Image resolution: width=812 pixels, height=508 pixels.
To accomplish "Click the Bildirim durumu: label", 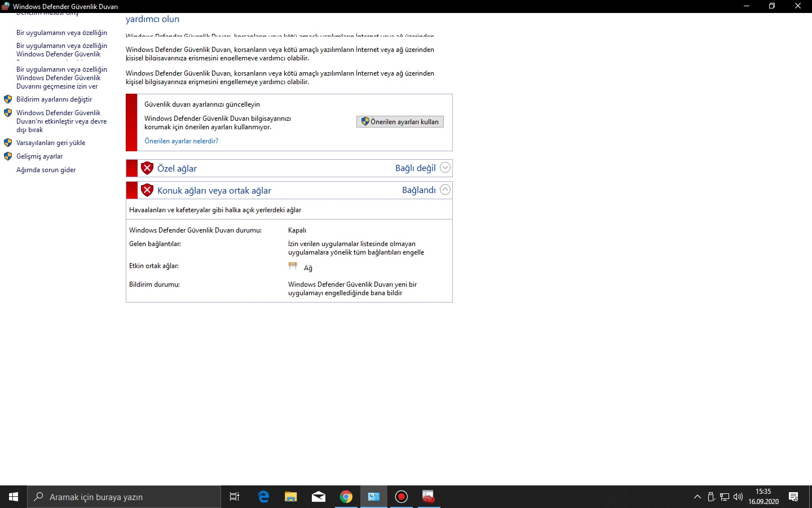I will [x=155, y=284].
